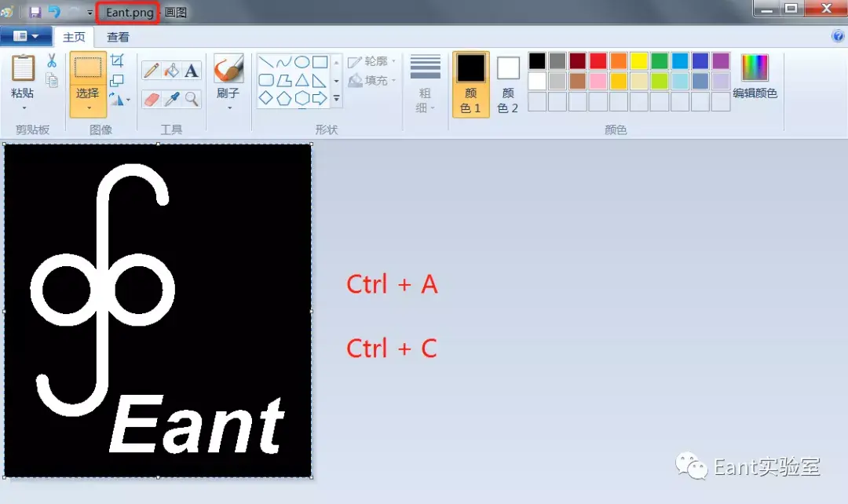Expand the 刷子 brushes dropdown arrow

tap(229, 108)
